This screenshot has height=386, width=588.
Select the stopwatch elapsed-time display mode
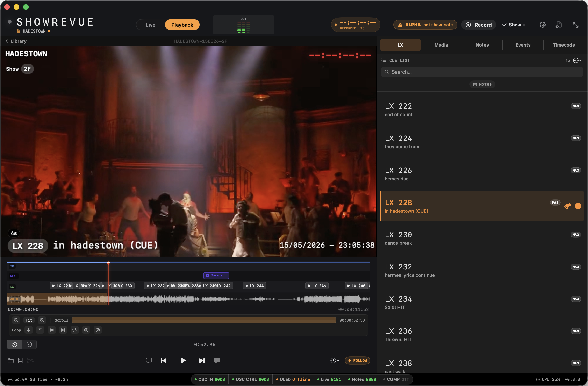coord(14,344)
